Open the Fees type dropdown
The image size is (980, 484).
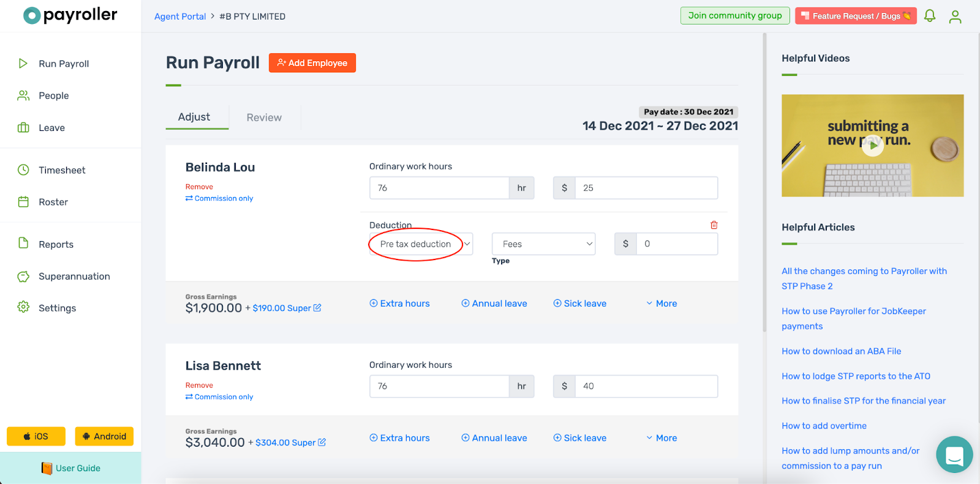tap(543, 244)
